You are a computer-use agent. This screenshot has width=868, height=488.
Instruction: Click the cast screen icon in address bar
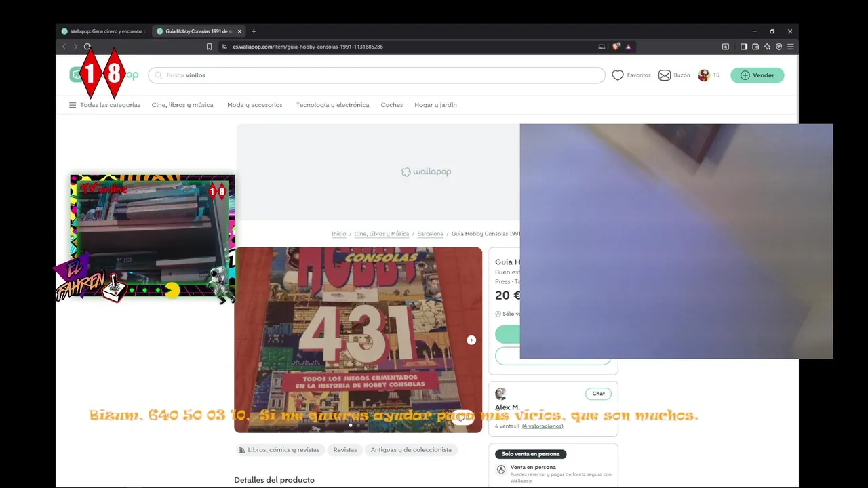(601, 47)
